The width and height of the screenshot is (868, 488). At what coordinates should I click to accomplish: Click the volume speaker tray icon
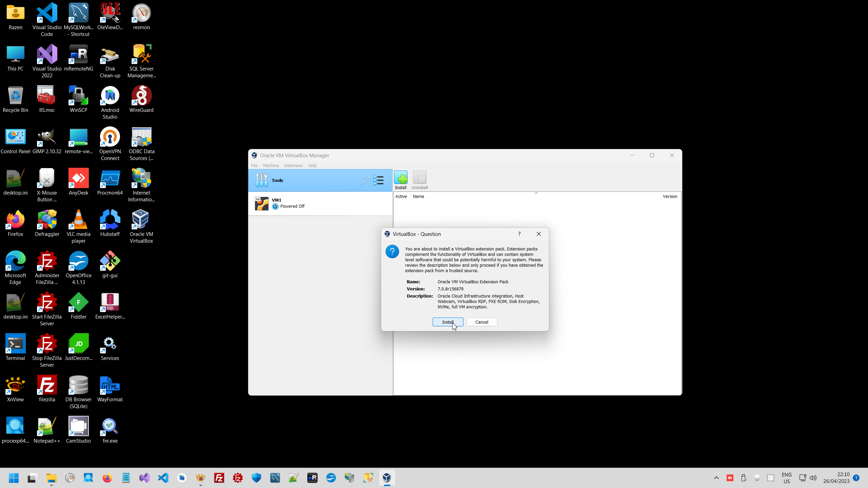click(x=813, y=478)
